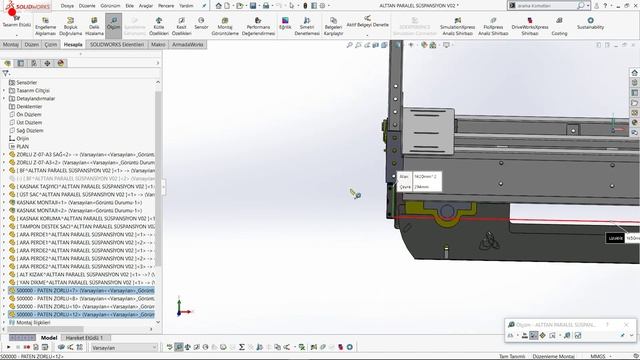
Task: Expand the Detaylandırmalar tree node
Action: [4, 98]
